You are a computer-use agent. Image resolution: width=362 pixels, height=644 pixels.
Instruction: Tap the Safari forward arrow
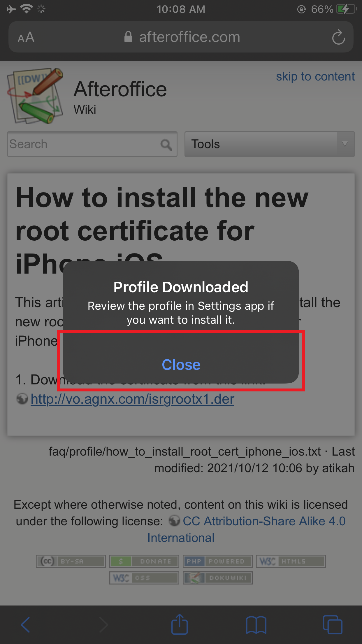103,624
